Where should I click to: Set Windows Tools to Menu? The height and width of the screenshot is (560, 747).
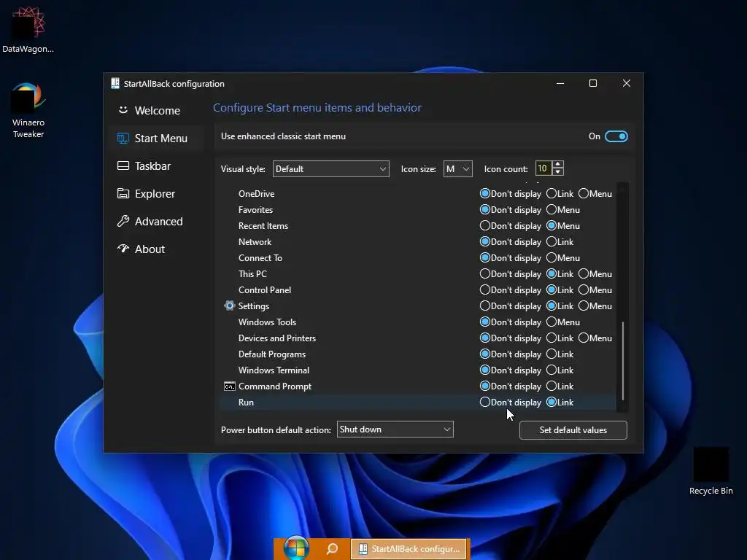pos(563,322)
